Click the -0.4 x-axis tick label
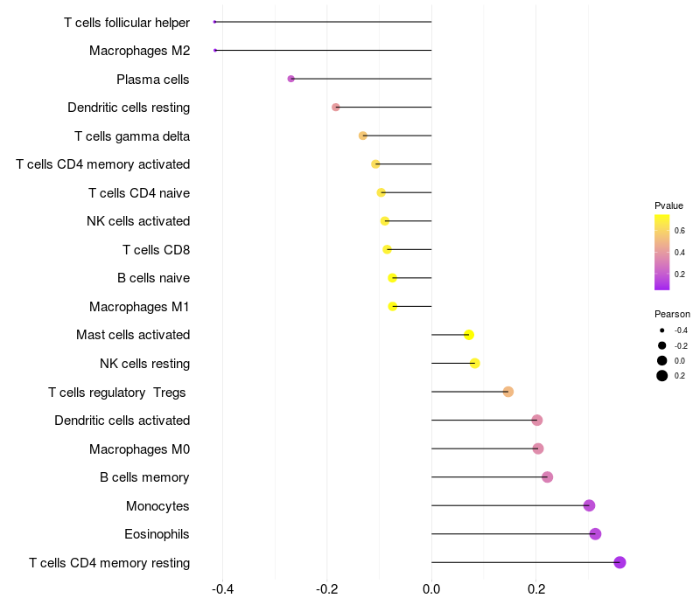 tap(222, 589)
